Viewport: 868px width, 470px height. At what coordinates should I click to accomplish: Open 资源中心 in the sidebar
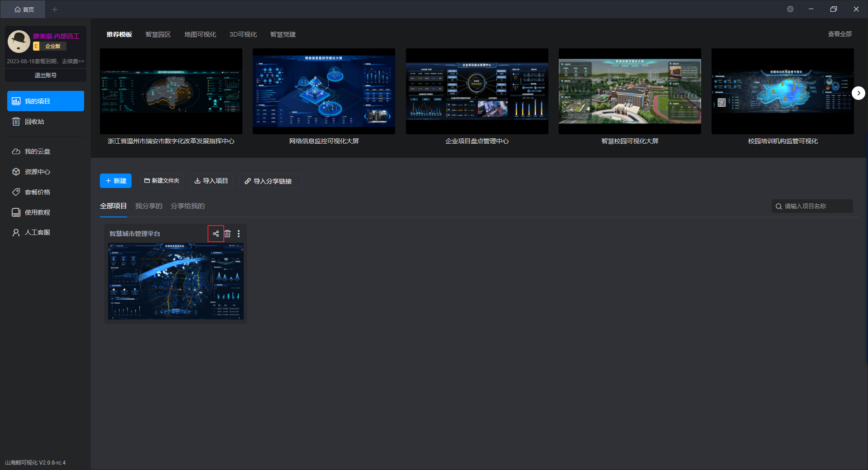point(46,172)
